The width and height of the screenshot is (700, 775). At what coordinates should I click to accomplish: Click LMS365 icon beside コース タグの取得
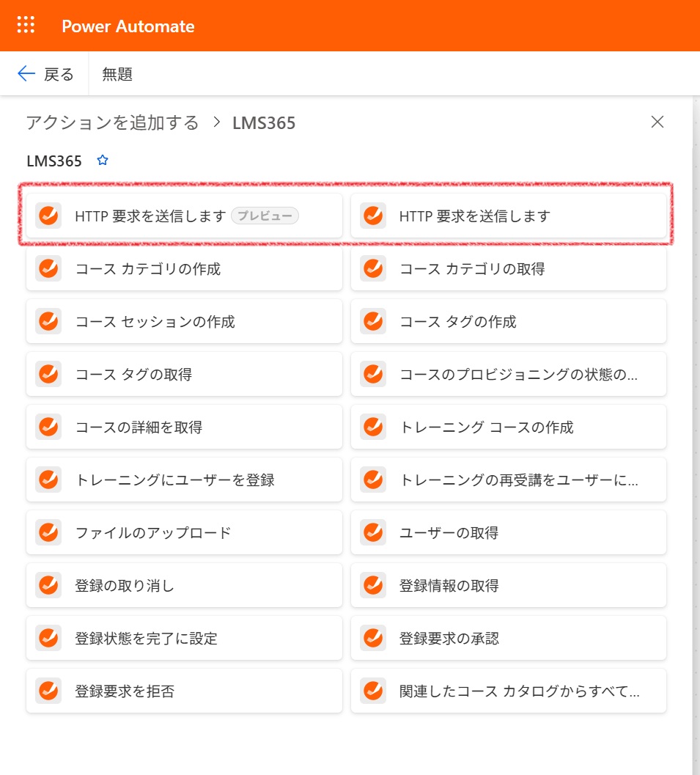(x=48, y=375)
